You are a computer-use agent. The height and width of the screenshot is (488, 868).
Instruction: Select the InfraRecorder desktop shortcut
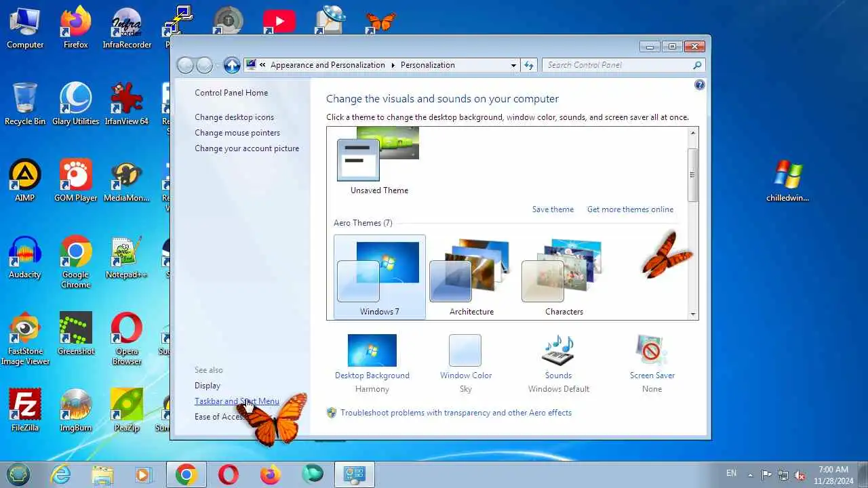tap(126, 28)
